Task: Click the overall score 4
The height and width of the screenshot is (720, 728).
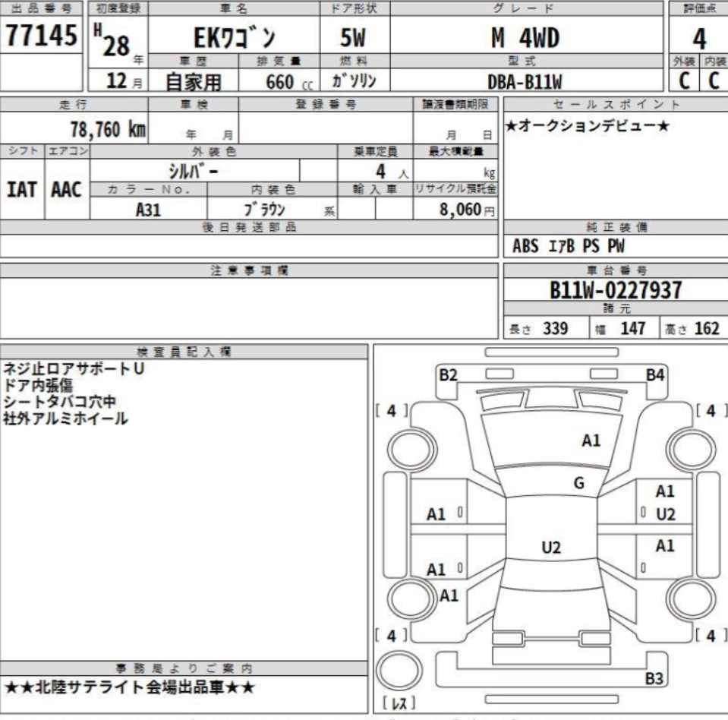Action: click(x=699, y=39)
